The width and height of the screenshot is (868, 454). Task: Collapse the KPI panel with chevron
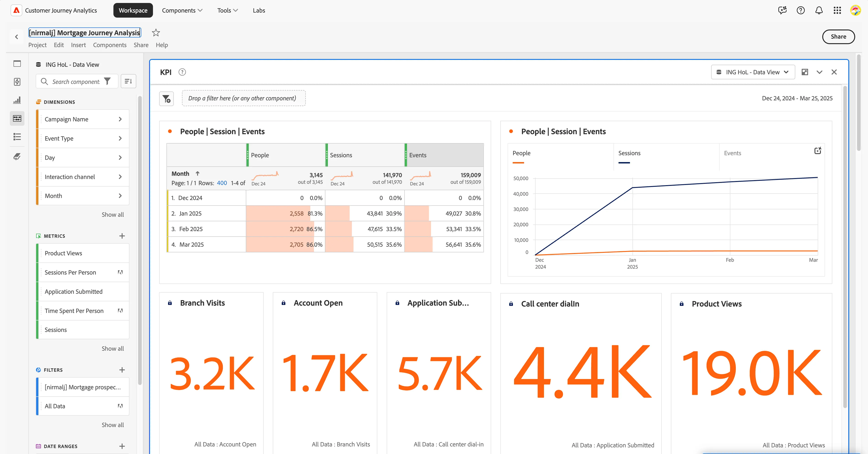coord(819,72)
